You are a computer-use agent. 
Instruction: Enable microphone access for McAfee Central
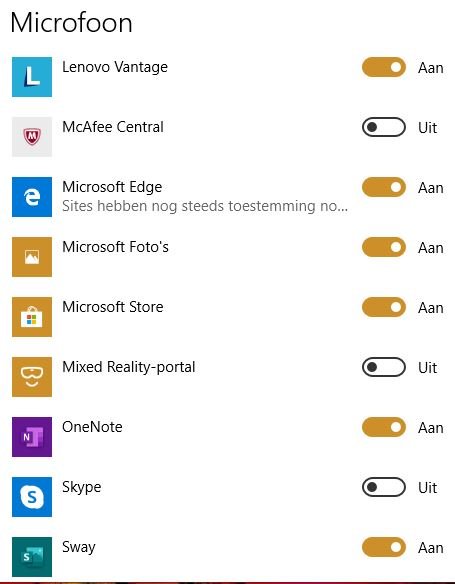pos(384,127)
